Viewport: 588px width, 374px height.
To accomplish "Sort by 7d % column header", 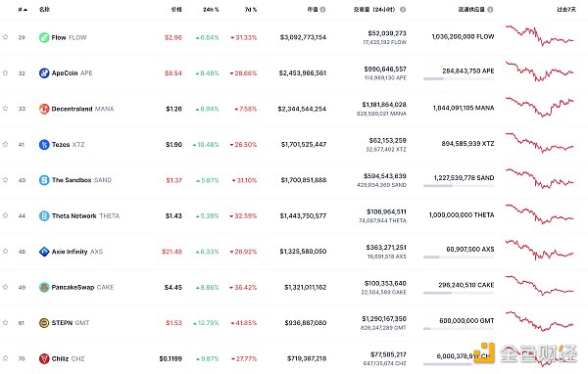I will (x=251, y=10).
